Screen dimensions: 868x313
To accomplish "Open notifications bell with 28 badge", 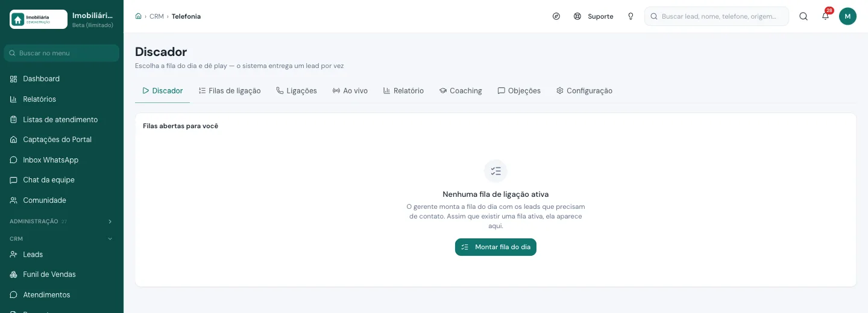I will (x=825, y=16).
